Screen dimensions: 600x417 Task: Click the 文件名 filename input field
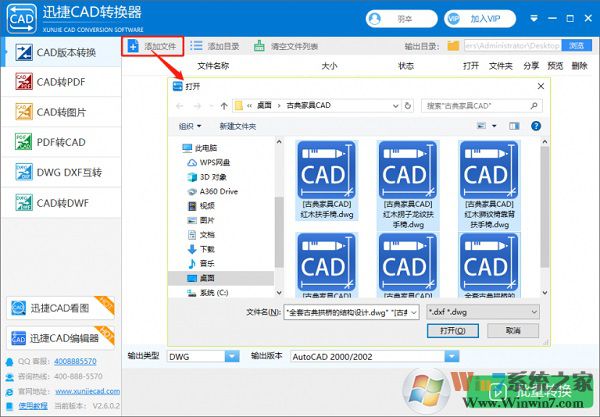(x=347, y=312)
